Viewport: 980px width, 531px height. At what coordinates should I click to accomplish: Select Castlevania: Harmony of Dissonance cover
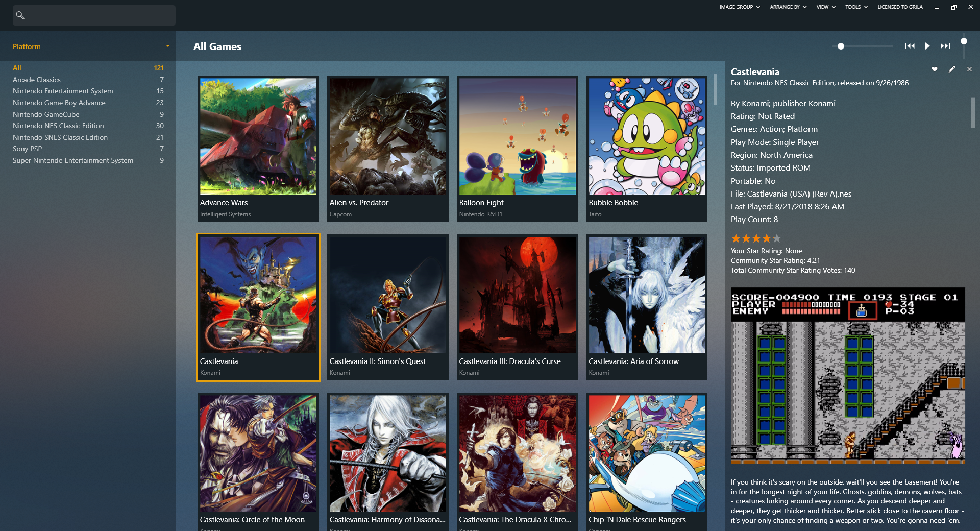pos(388,453)
